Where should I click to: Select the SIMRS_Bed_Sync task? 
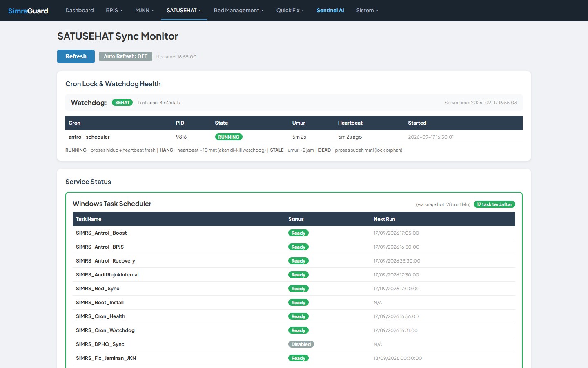click(98, 289)
